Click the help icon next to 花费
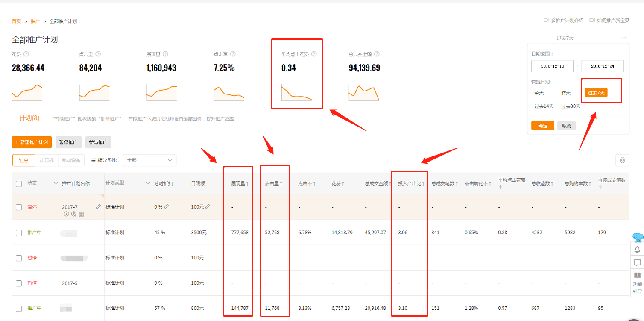644x321 pixels. click(26, 54)
